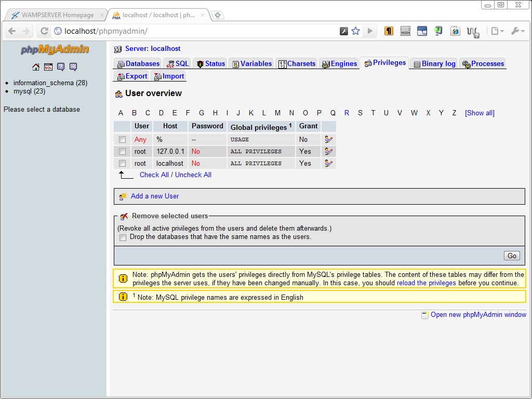Open the SQL documentation icon in sidebar
The image size is (532, 399).
pyautogui.click(x=73, y=67)
